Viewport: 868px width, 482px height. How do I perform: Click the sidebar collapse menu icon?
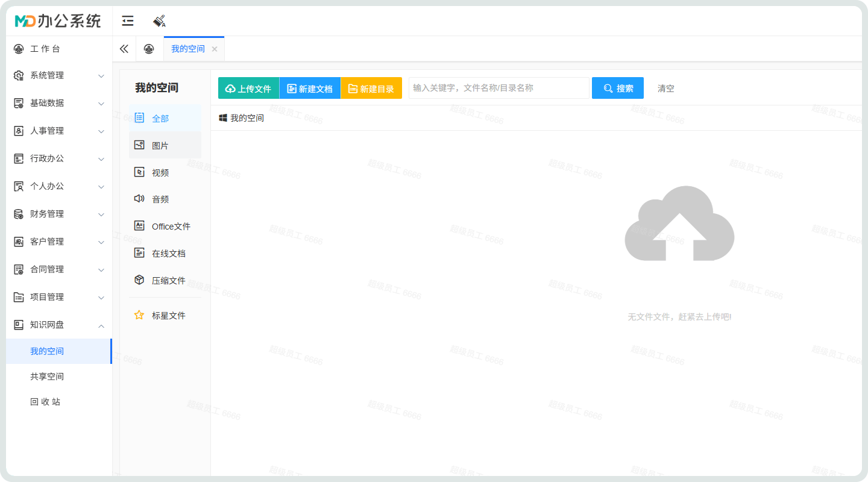128,21
